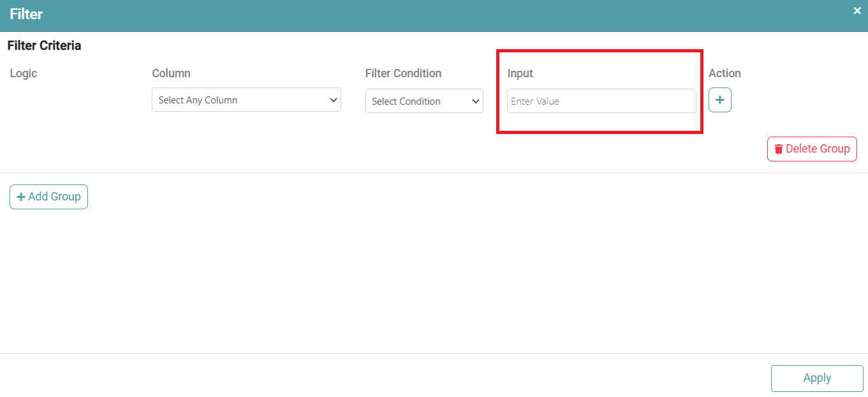The image size is (868, 397).
Task: Click the Filter Condition header label
Action: pos(403,73)
